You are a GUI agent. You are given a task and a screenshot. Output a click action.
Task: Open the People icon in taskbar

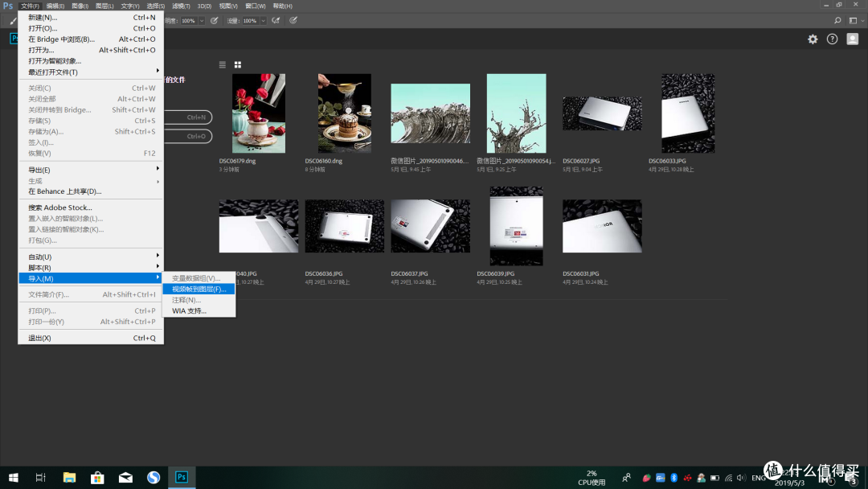tap(626, 478)
